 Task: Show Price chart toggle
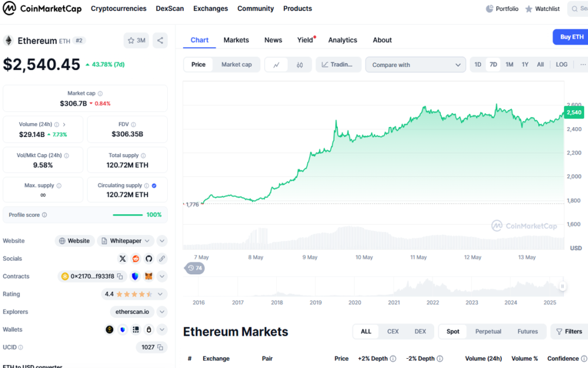pyautogui.click(x=198, y=64)
